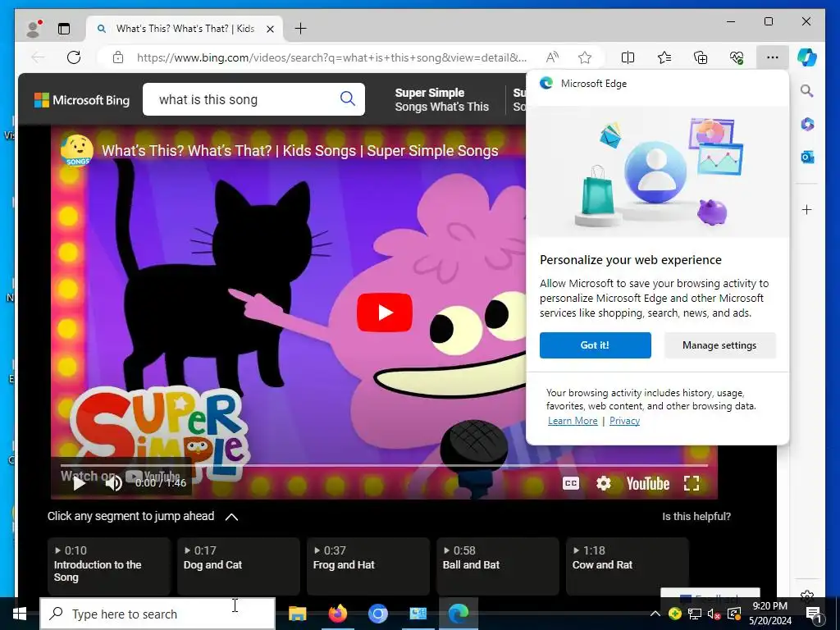The height and width of the screenshot is (630, 840).
Task: View site information lock icon
Action: click(x=118, y=57)
